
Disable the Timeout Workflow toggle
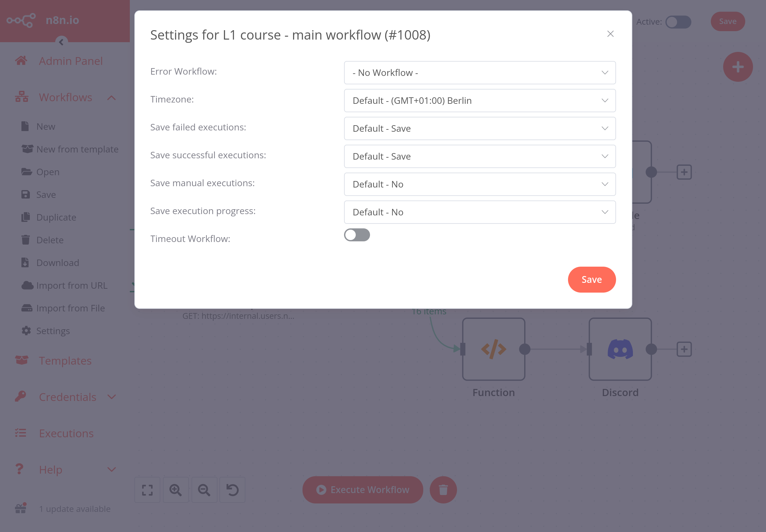357,235
